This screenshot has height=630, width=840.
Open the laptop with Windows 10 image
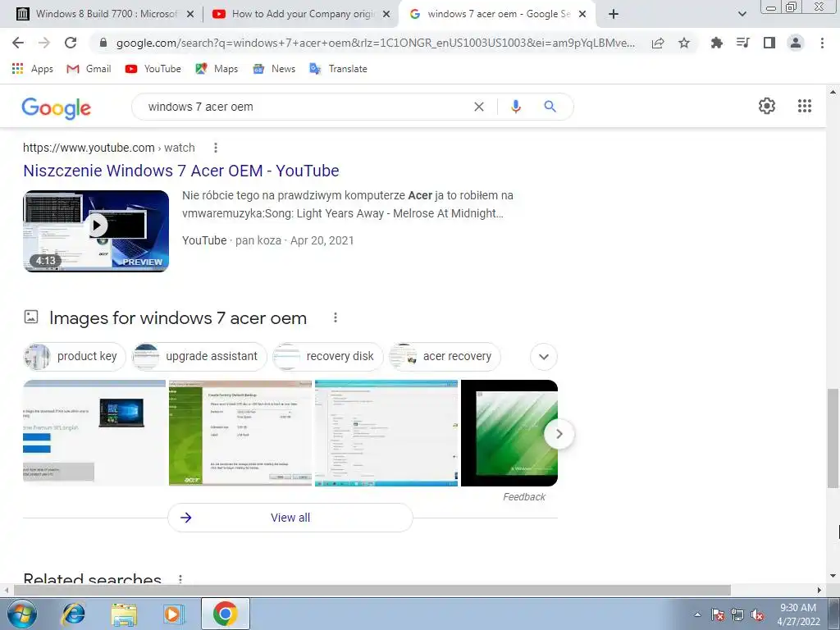(x=94, y=433)
